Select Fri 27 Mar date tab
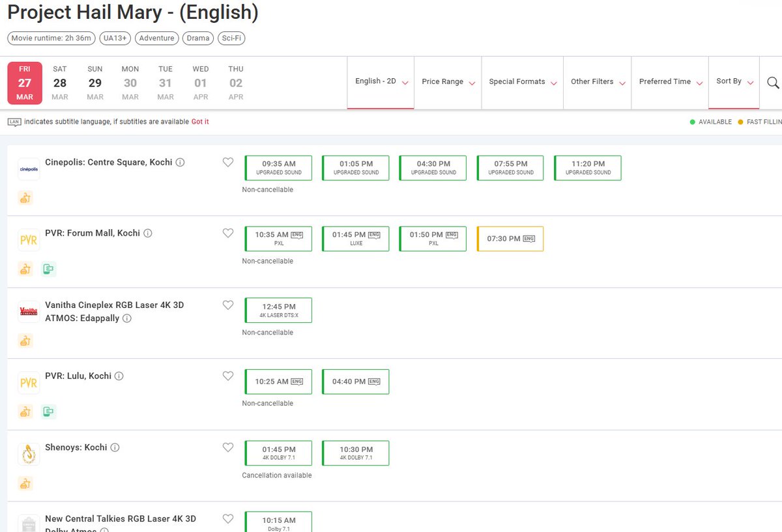 25,83
